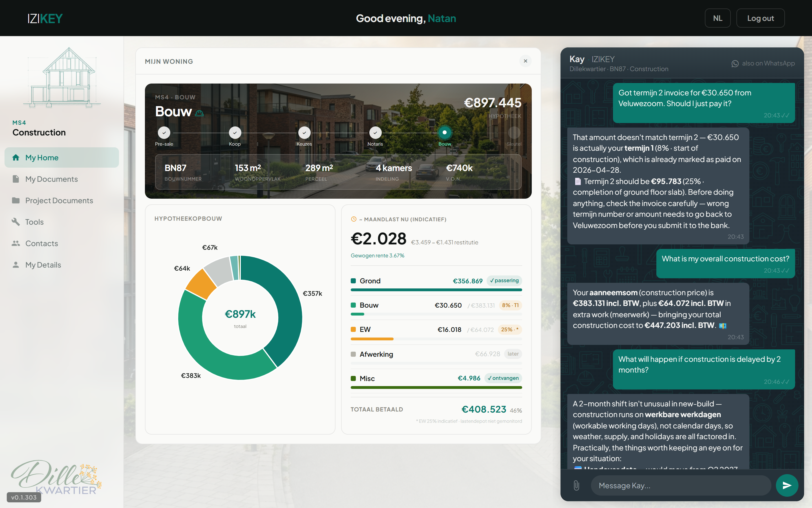The image size is (812, 508).
Task: Click the €2.028 maandlast amount
Action: point(378,238)
